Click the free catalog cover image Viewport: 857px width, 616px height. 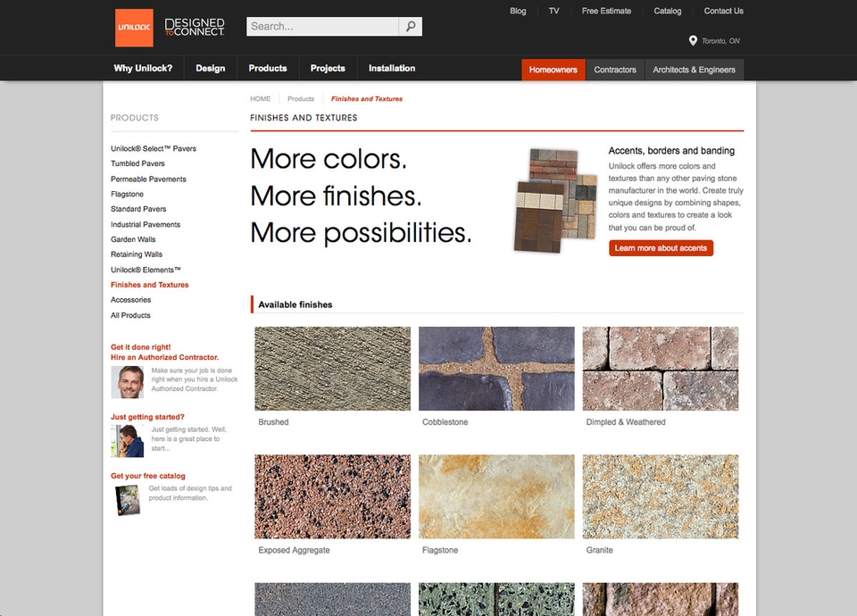(128, 500)
